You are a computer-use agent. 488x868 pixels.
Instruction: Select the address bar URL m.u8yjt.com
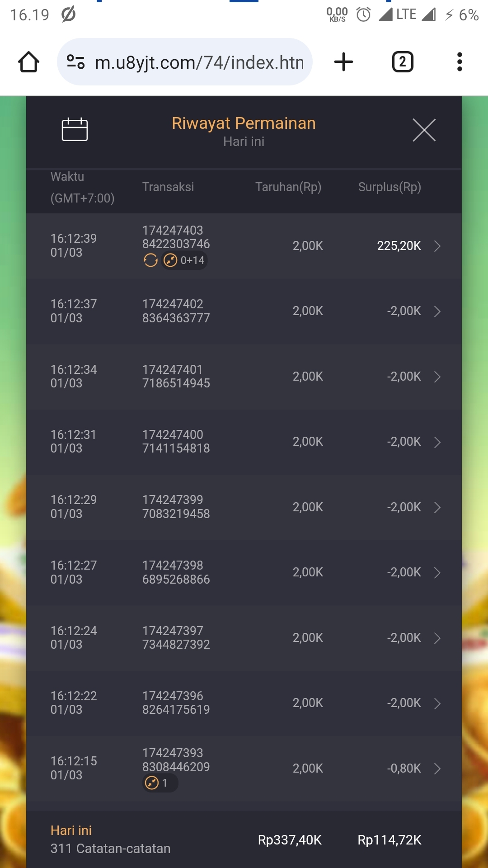[x=199, y=62]
